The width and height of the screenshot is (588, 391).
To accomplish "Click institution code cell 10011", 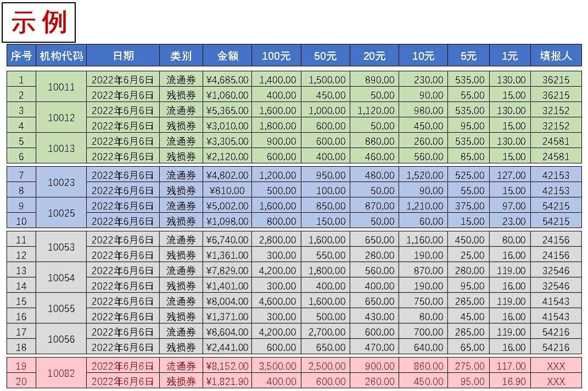I will pos(61,87).
